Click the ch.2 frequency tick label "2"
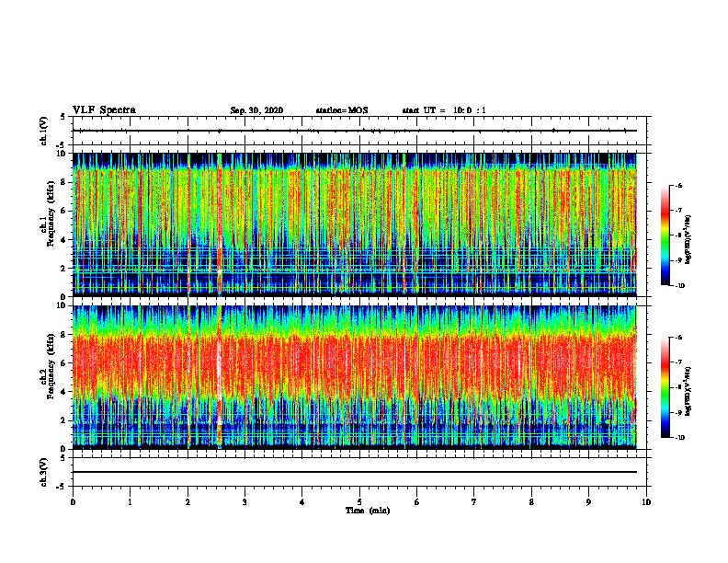This screenshot has height=563, width=728. click(x=64, y=420)
